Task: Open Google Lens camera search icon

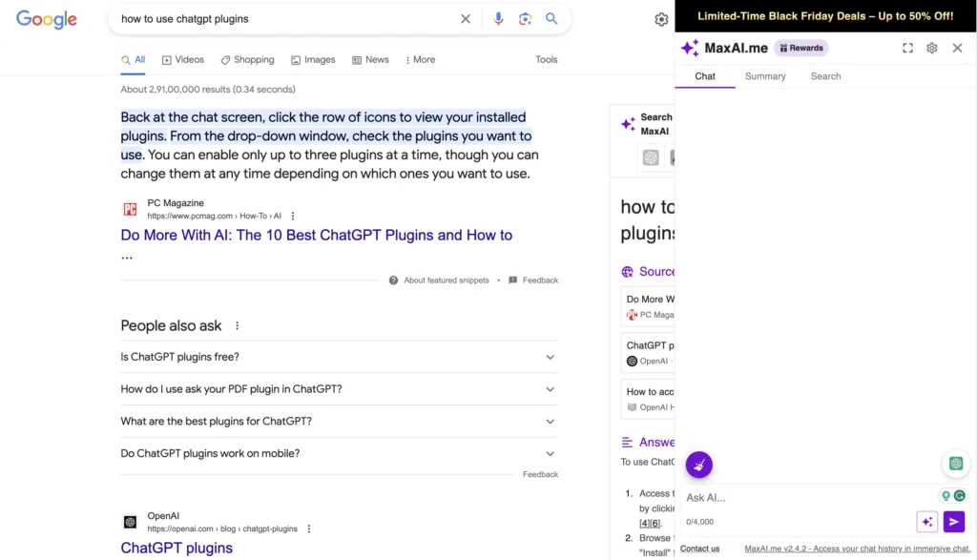Action: click(x=526, y=18)
